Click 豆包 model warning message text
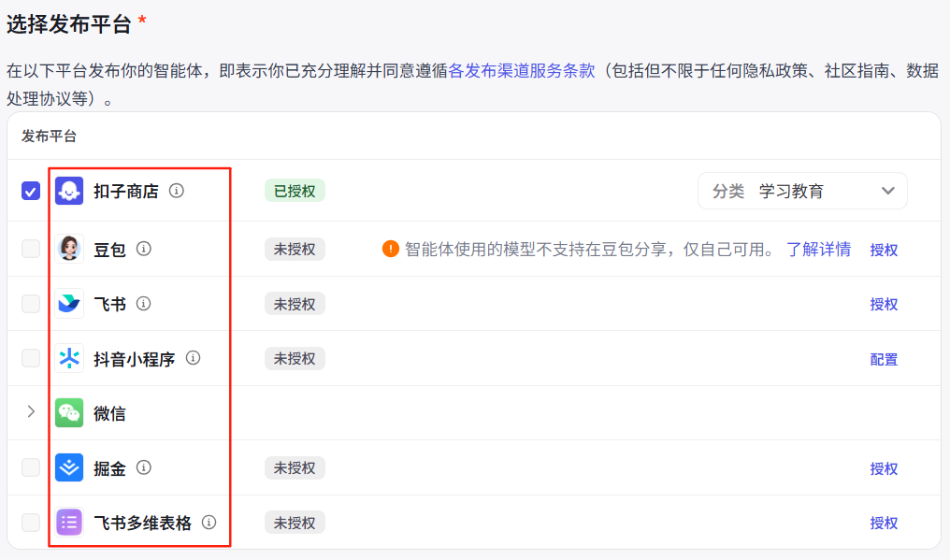Image resolution: width=950 pixels, height=560 pixels. pyautogui.click(x=589, y=249)
